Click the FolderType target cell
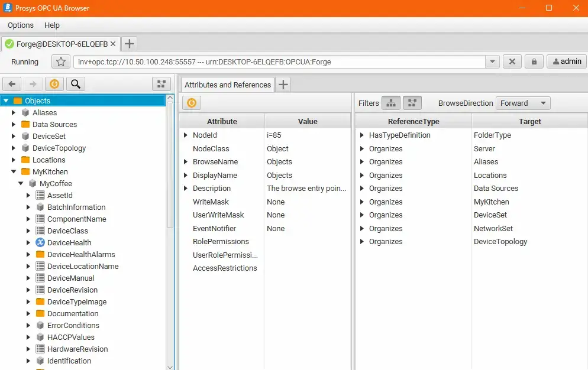This screenshot has width=588, height=370. [x=492, y=135]
